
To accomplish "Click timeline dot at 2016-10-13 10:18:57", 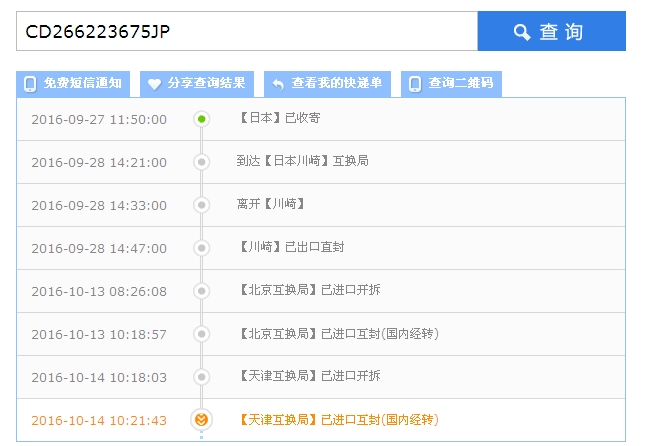I will click(x=201, y=334).
